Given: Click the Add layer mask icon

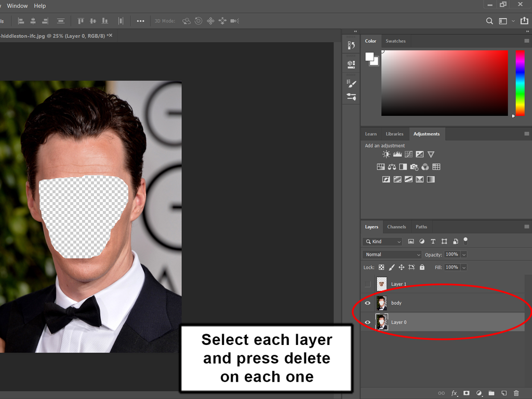Looking at the screenshot, I should pos(467,393).
